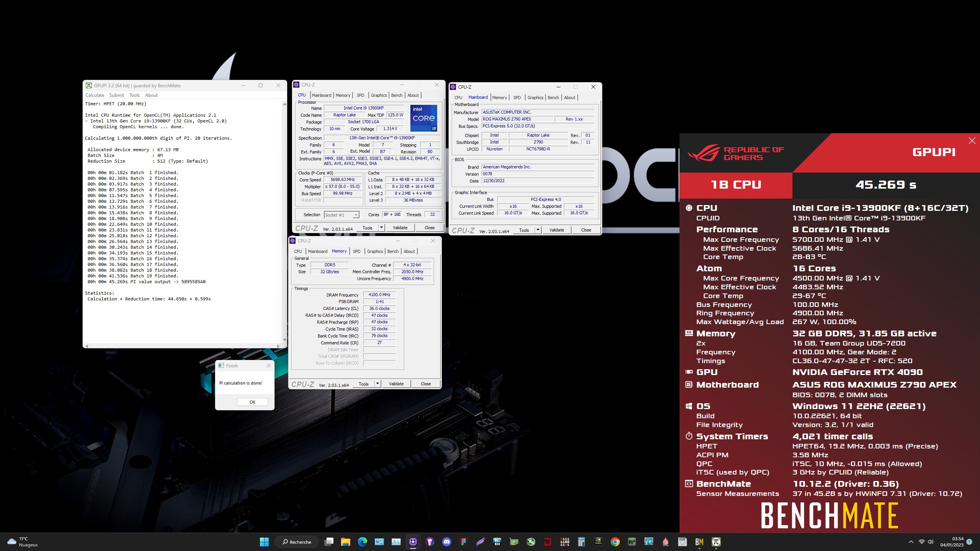Switch to Graphics tab in CPU-Z Memory window
Image resolution: width=980 pixels, height=551 pixels.
(375, 251)
